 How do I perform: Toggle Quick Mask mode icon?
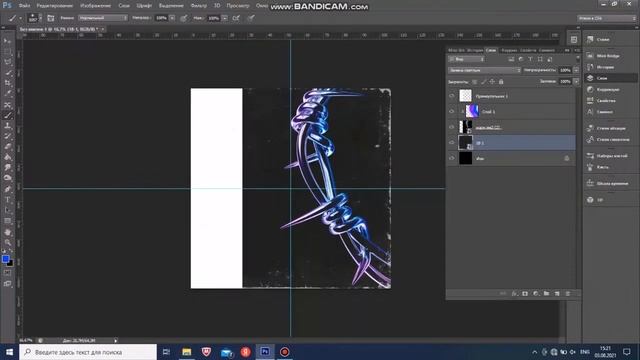tap(8, 273)
